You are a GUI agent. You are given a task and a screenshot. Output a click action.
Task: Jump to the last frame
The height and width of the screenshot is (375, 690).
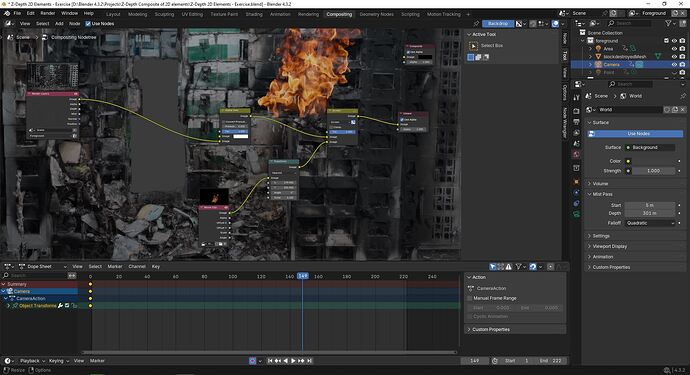[309, 360]
